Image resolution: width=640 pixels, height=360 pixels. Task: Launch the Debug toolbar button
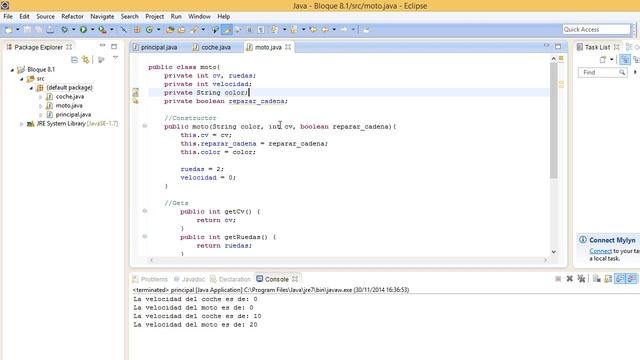[x=64, y=30]
